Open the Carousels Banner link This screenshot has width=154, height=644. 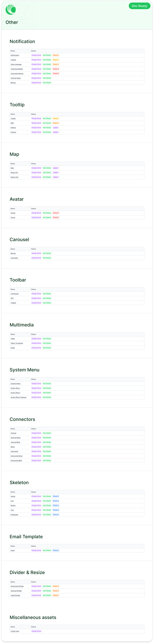coord(17,74)
